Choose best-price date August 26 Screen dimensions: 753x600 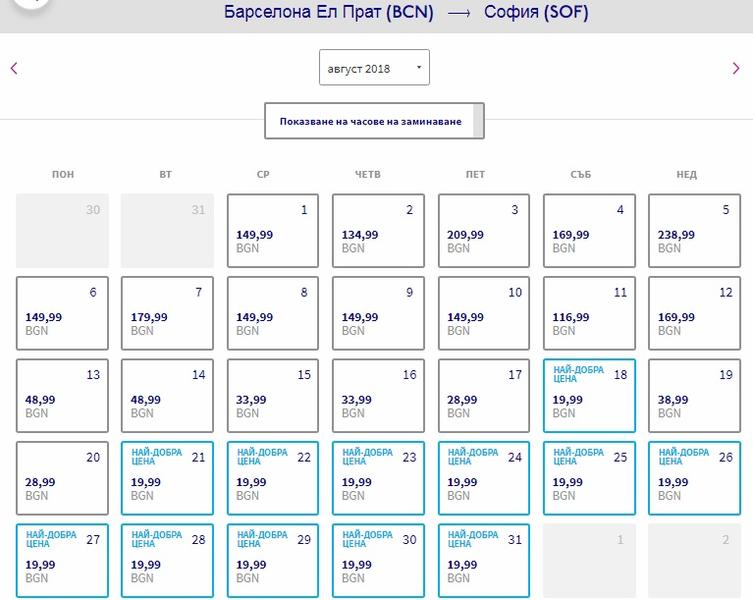[694, 478]
